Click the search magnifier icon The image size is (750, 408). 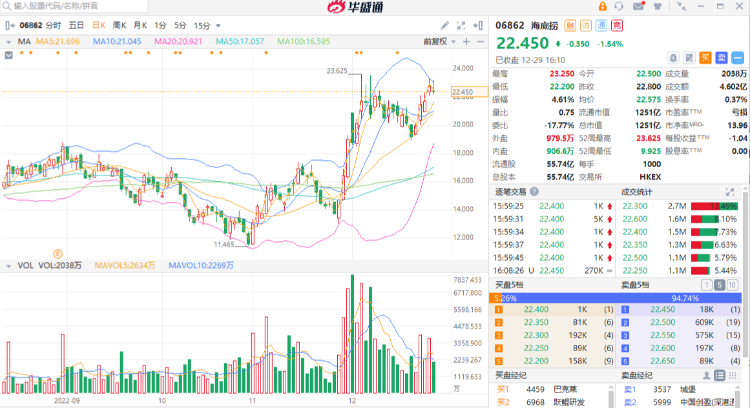[x=7, y=6]
